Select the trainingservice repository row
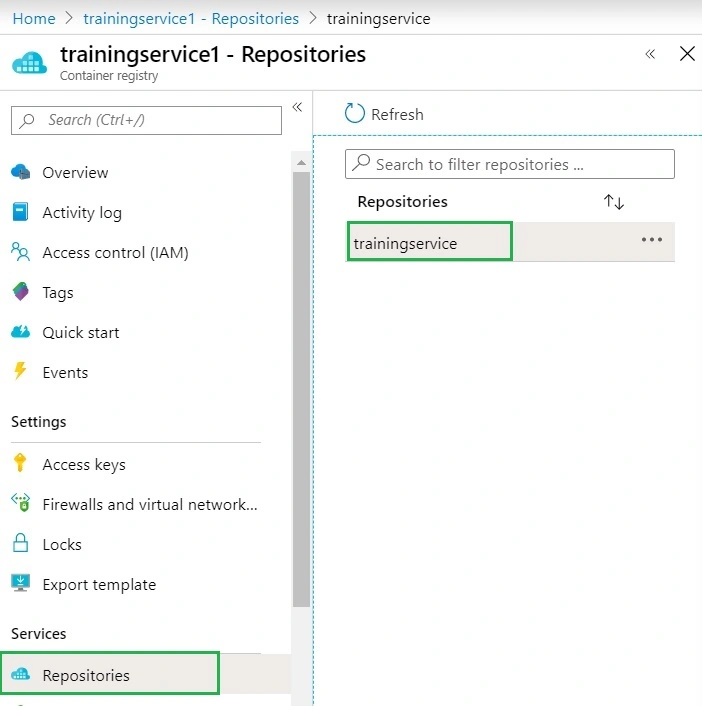 coord(510,241)
